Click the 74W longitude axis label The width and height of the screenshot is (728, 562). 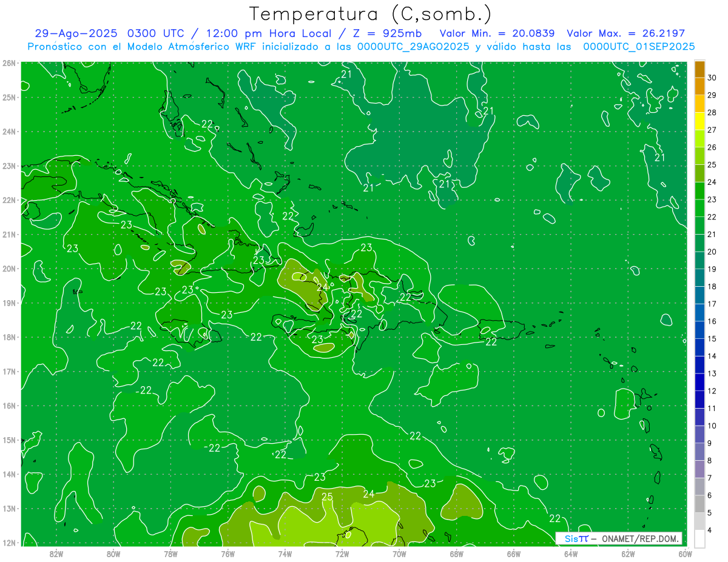pyautogui.click(x=285, y=554)
